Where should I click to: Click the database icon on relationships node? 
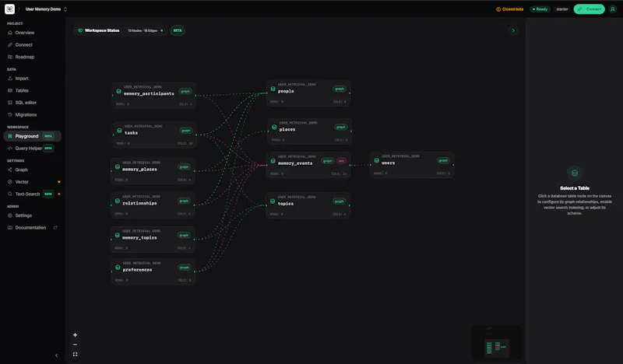pos(118,201)
